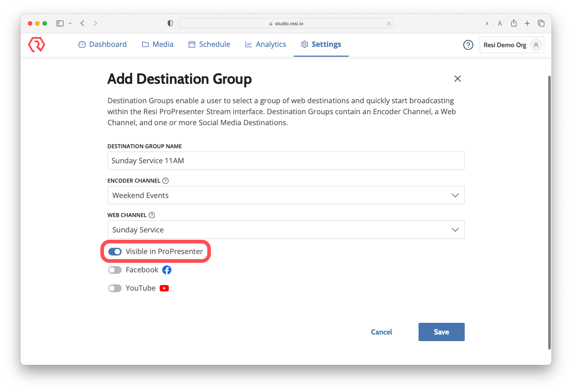Image resolution: width=572 pixels, height=392 pixels.
Task: Open a new tab with plus icon
Action: pyautogui.click(x=527, y=23)
